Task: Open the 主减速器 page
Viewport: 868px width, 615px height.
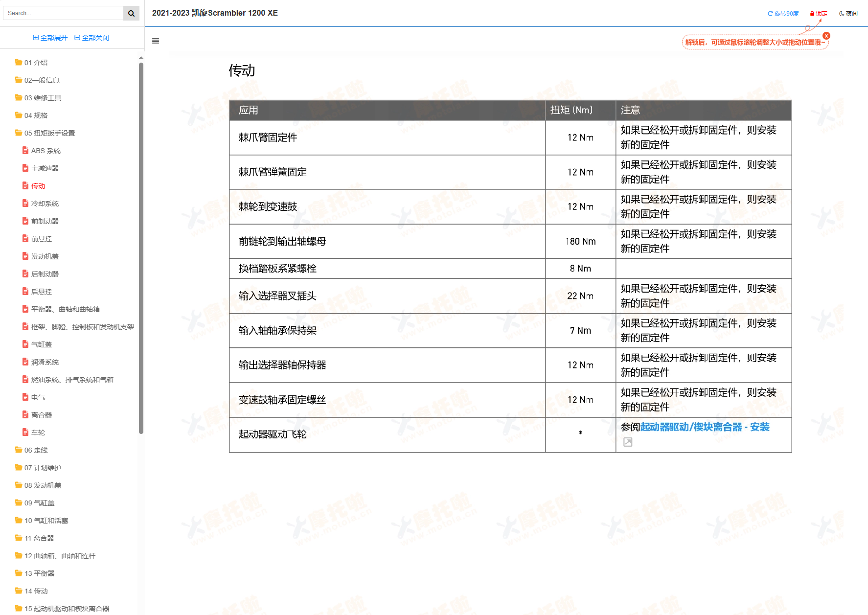Action: [41, 168]
